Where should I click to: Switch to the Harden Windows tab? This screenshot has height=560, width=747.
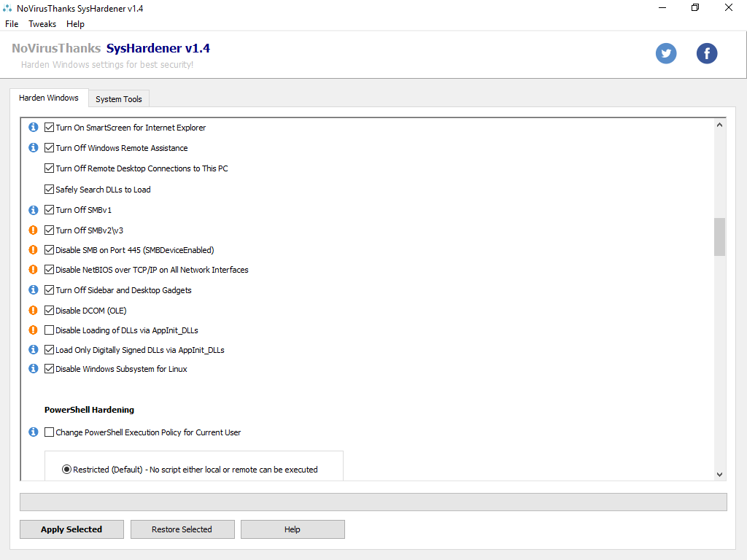(49, 98)
